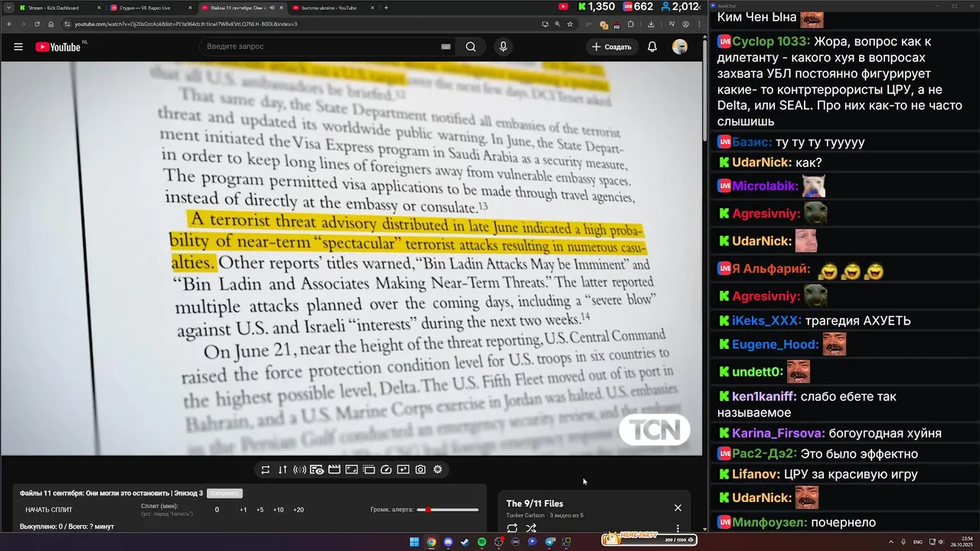
Task: Open Tucker Carlson channel link in playlist
Action: [x=525, y=516]
